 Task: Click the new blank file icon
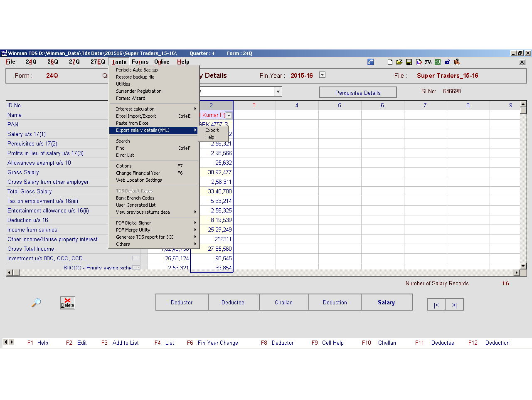click(x=390, y=62)
